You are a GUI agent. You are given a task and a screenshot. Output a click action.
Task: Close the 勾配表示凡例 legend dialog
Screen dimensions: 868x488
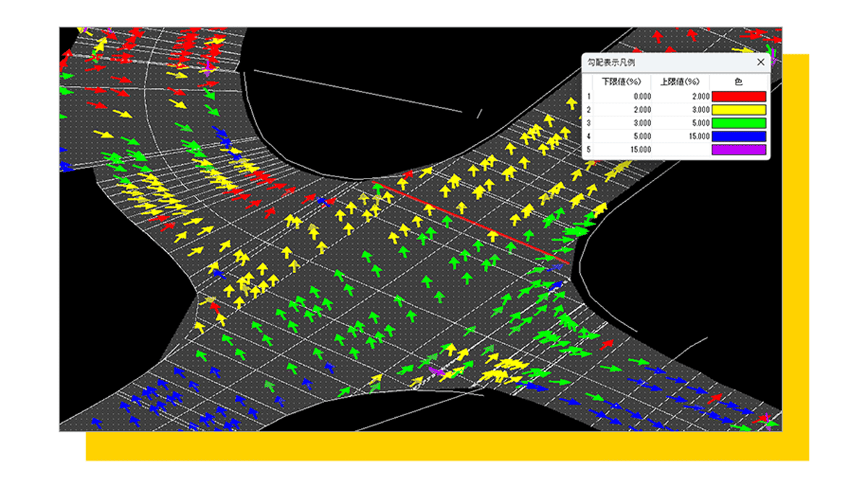click(x=760, y=63)
